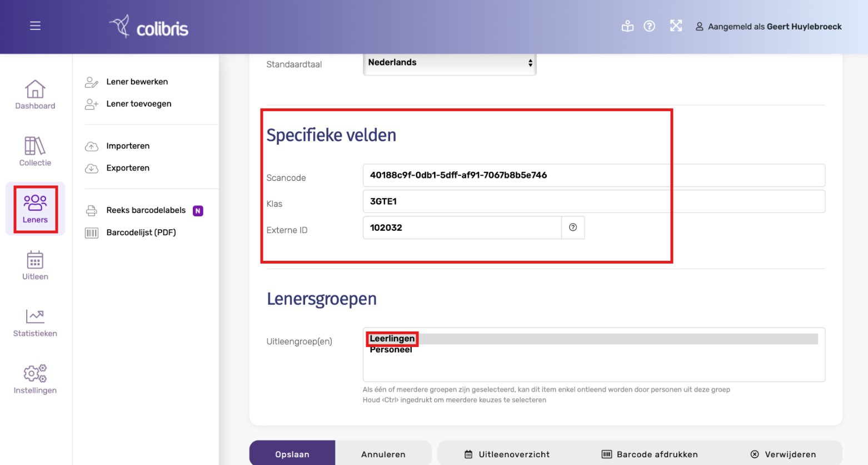The image size is (868, 465).
Task: Open Barcodelijst (PDF)
Action: click(x=141, y=233)
